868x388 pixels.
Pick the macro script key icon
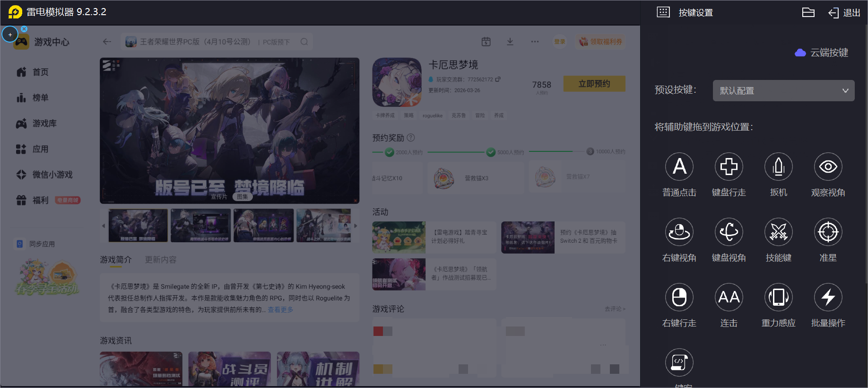point(679,362)
